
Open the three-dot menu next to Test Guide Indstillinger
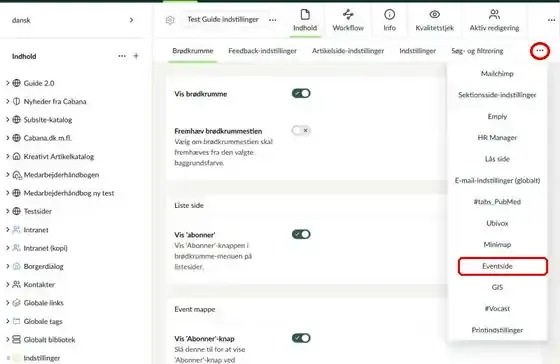coord(272,20)
